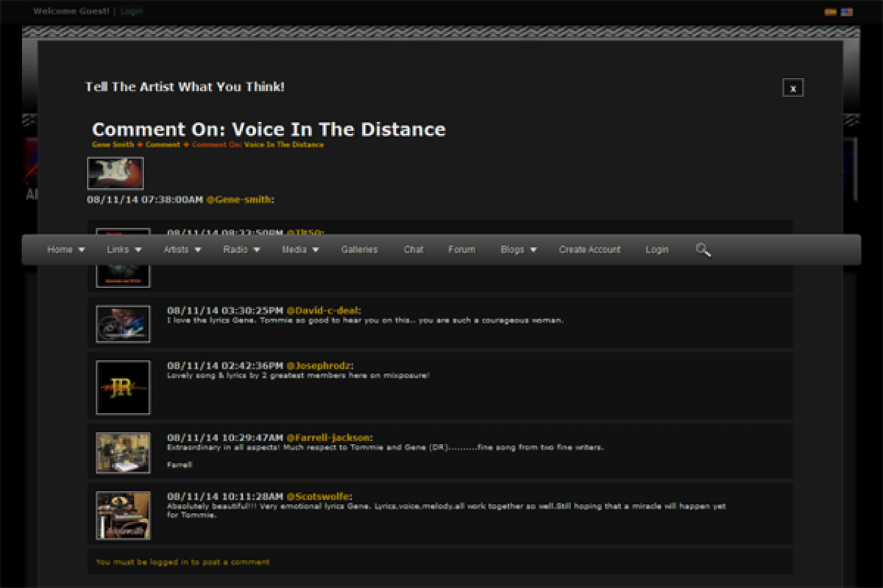Image resolution: width=883 pixels, height=588 pixels.
Task: Visit the @Gene-smith profile link
Action: click(239, 199)
